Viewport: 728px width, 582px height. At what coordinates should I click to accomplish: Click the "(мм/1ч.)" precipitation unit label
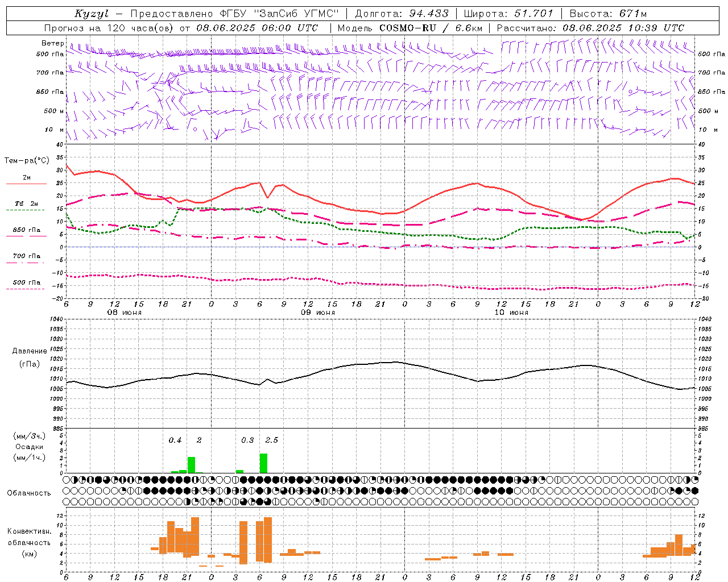[30, 458]
